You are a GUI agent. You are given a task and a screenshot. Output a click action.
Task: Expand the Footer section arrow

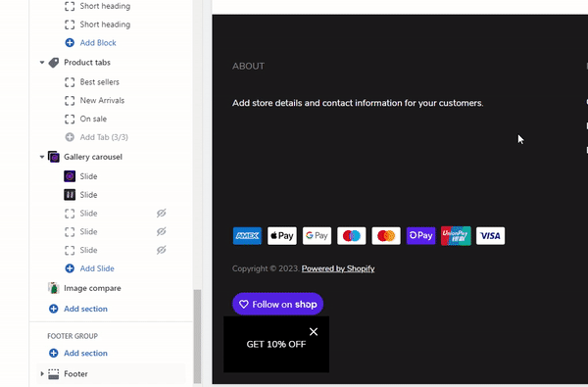(x=42, y=374)
